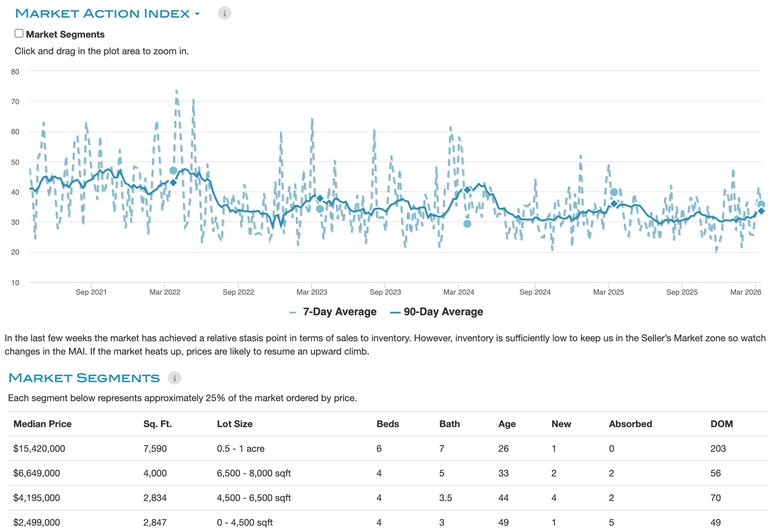
Task: Click the Market Action Index title
Action: (x=103, y=13)
